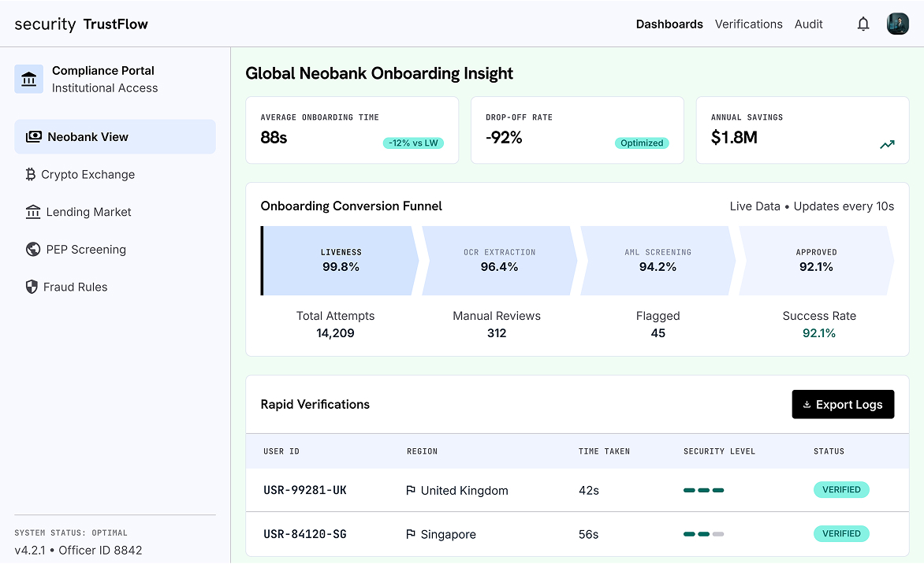Click the Compliance Portal bank icon
Viewport: 924px width, 564px height.
tap(29, 79)
